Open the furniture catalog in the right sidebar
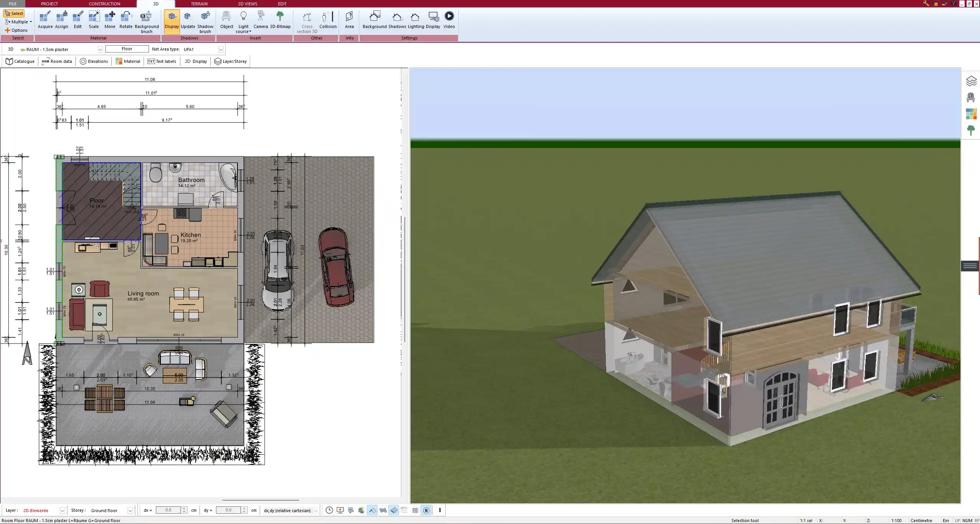Screen dimensions: 980x524 971,98
